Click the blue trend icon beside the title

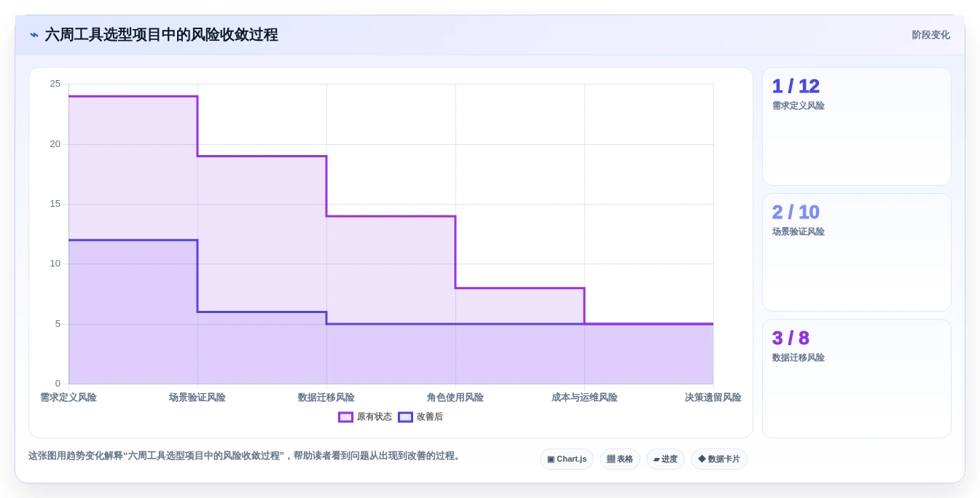coord(34,35)
